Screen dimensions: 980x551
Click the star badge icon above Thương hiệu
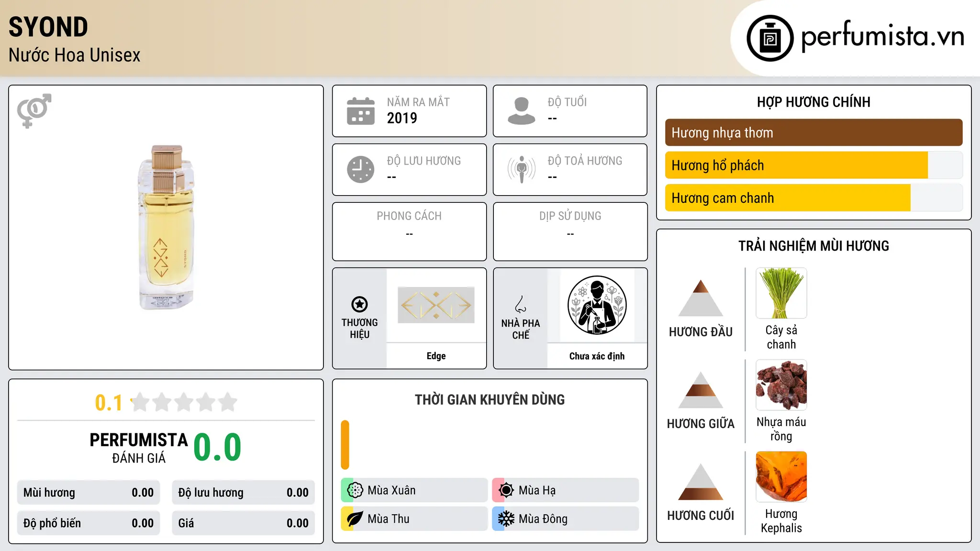(359, 304)
